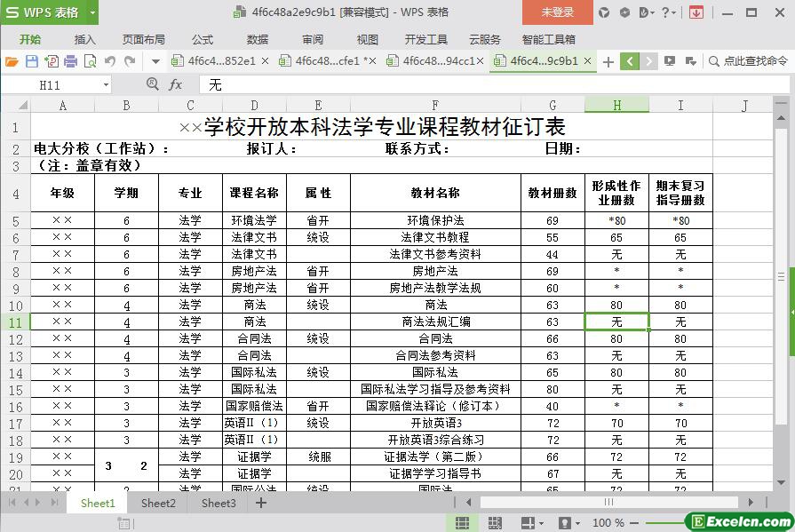Click the export to PDF icon
Image resolution: width=795 pixels, height=532 pixels.
52,62
